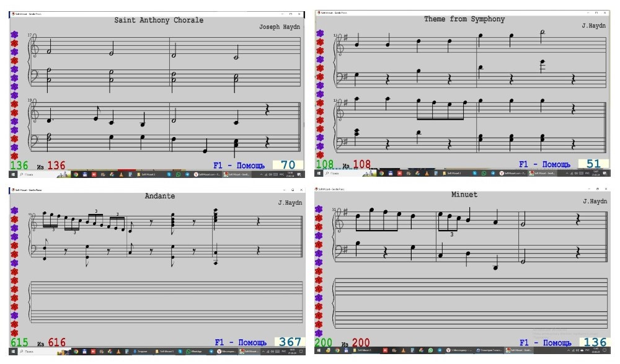Click the 'Theme from Symphony' title text
620x364 pixels.
[x=464, y=19]
